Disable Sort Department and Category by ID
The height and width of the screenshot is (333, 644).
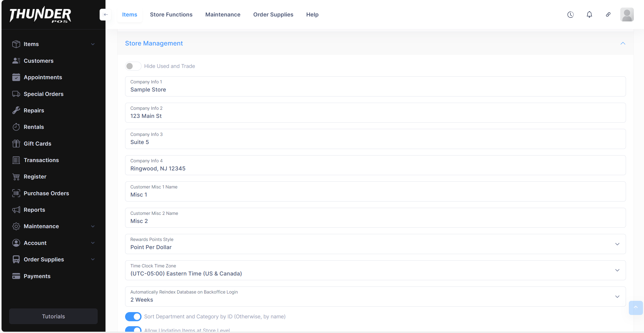click(133, 317)
